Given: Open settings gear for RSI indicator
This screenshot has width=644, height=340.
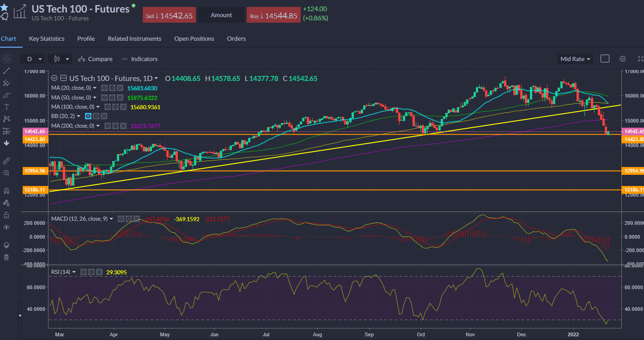Looking at the screenshot, I should [91, 272].
